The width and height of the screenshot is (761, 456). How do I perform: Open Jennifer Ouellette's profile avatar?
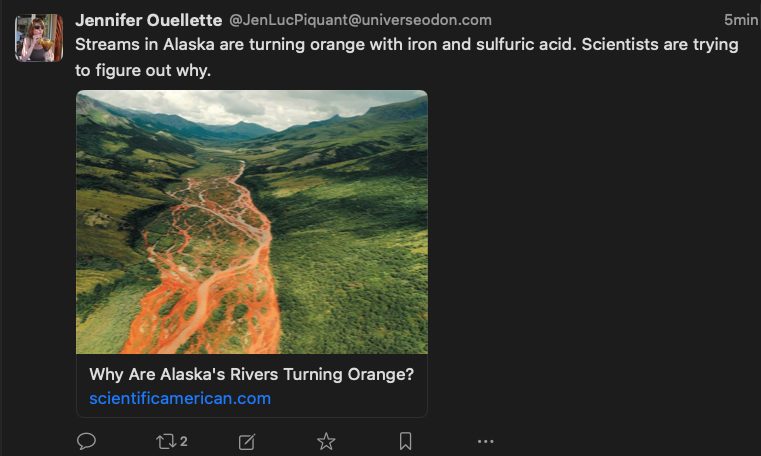pyautogui.click(x=39, y=38)
